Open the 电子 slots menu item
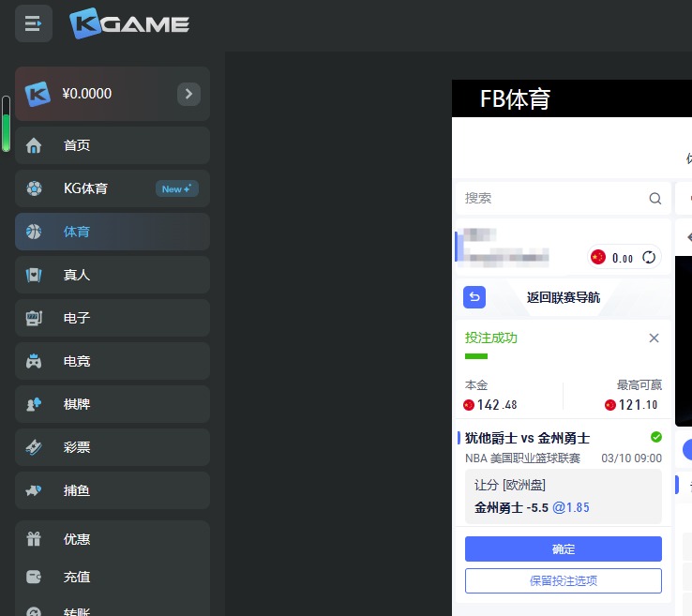692x616 pixels. coord(113,318)
